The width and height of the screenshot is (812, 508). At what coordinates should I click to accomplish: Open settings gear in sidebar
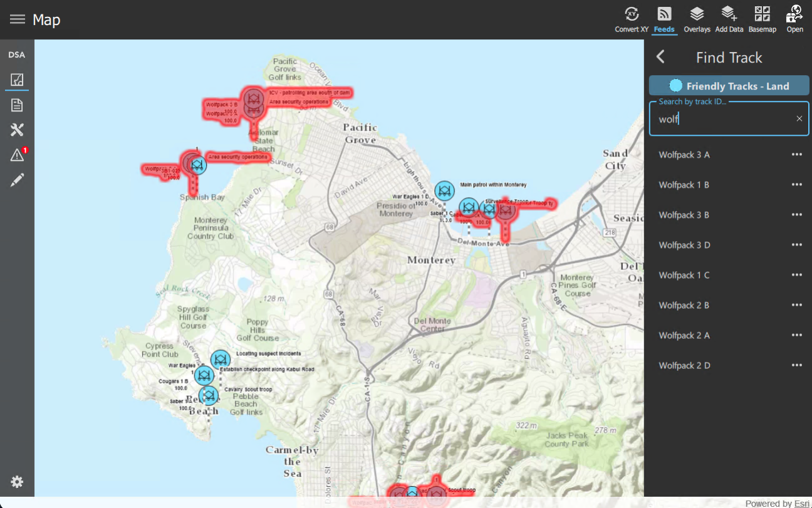[x=17, y=482]
